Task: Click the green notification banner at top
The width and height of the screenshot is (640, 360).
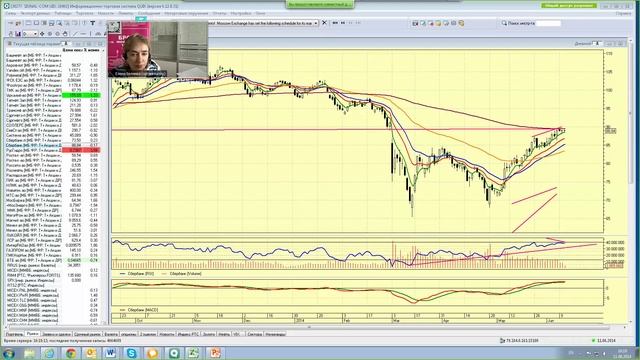Action: click(x=320, y=4)
